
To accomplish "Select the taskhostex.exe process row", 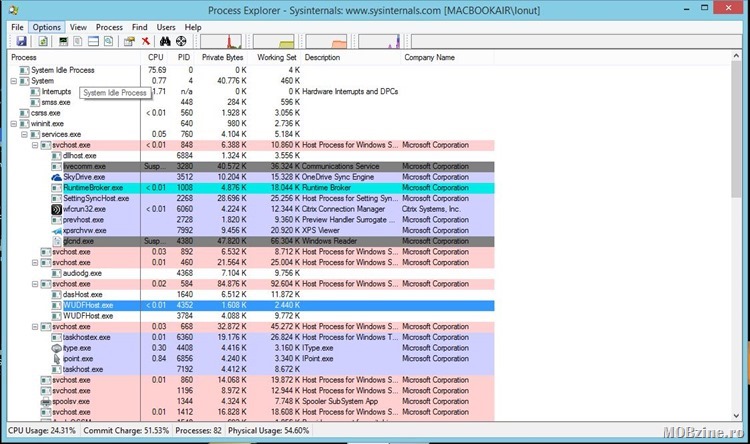I will point(251,337).
